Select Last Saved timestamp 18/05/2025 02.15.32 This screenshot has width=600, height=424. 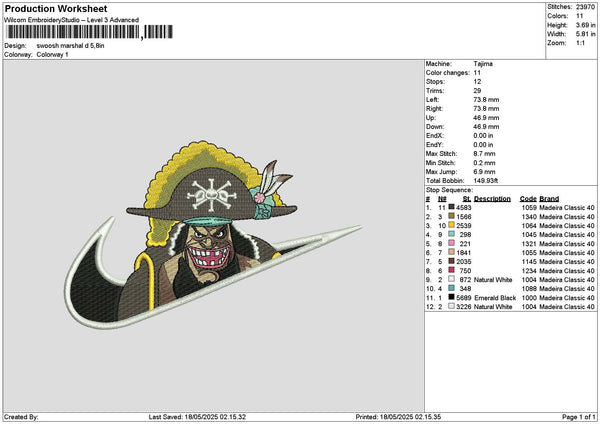click(215, 417)
